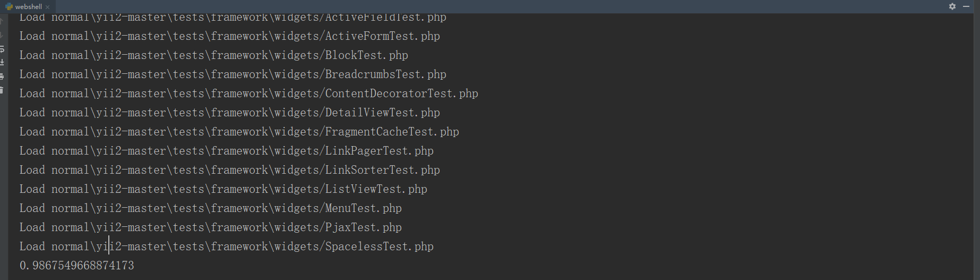
Task: Click the ContentDecoratorTest.php output line
Action: pyautogui.click(x=249, y=94)
